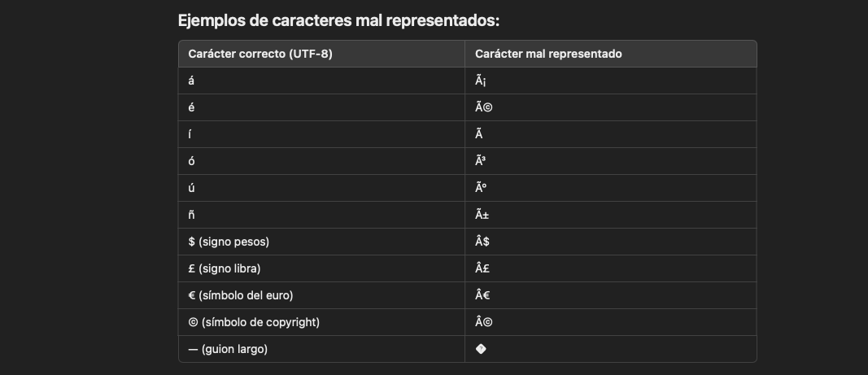Click the correct 'ñ' character cell
Image resolution: width=868 pixels, height=375 pixels.
tap(321, 215)
